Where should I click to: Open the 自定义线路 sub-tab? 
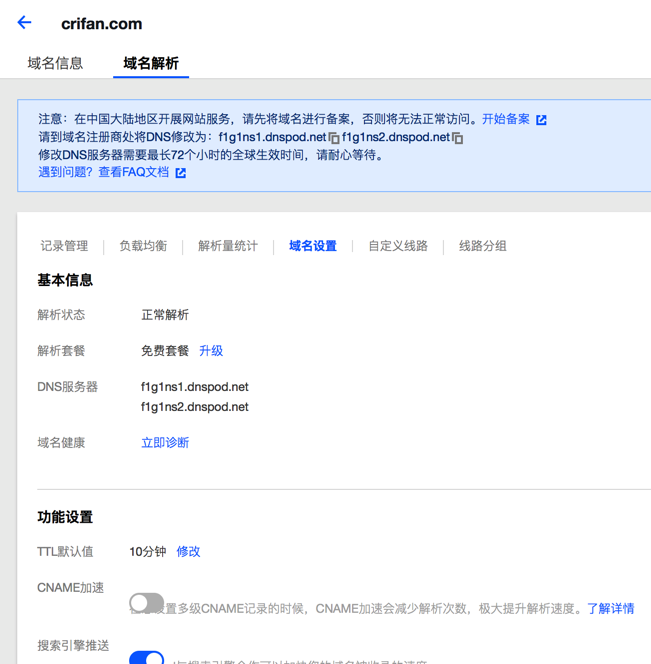[x=398, y=246]
